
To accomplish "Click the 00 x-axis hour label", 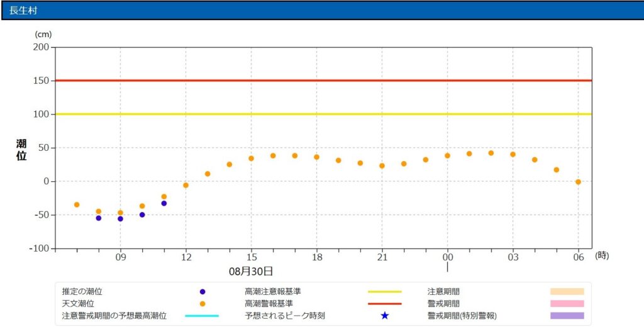I will point(447,258).
